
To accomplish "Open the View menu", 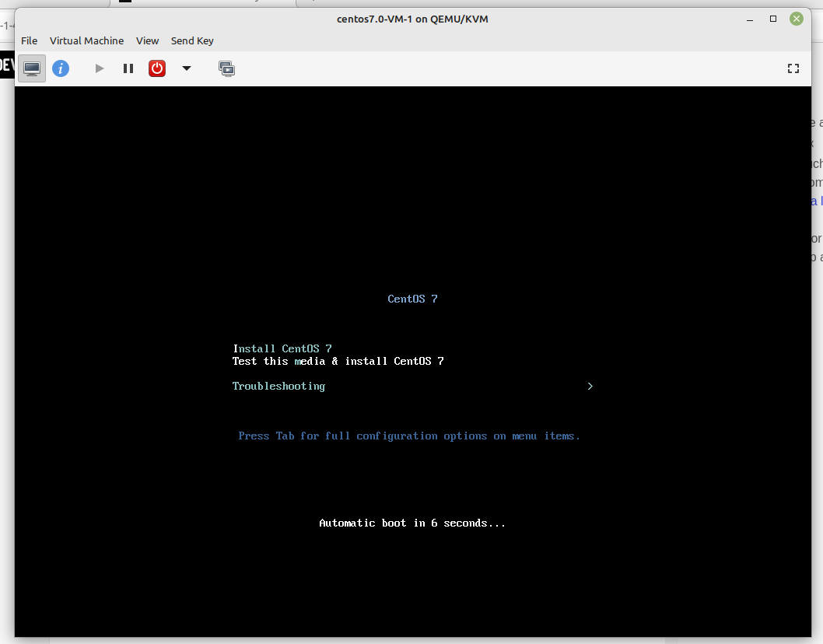I will click(148, 41).
